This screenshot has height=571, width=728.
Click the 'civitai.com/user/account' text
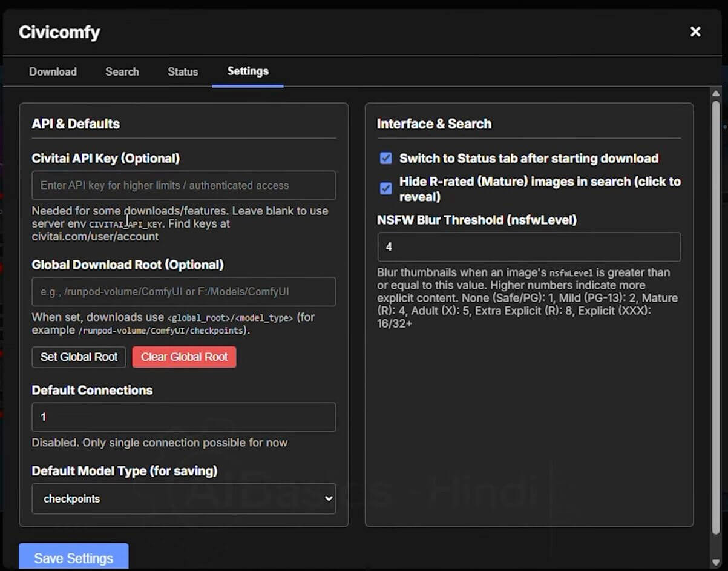95,236
